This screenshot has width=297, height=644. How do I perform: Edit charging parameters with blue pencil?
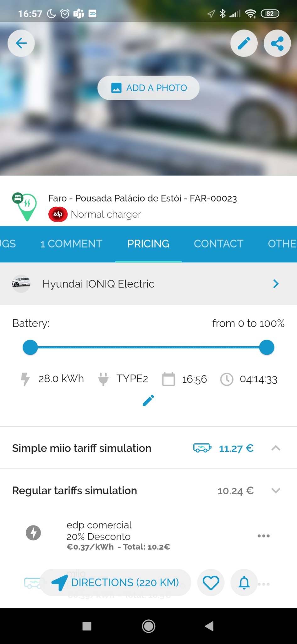click(x=148, y=400)
